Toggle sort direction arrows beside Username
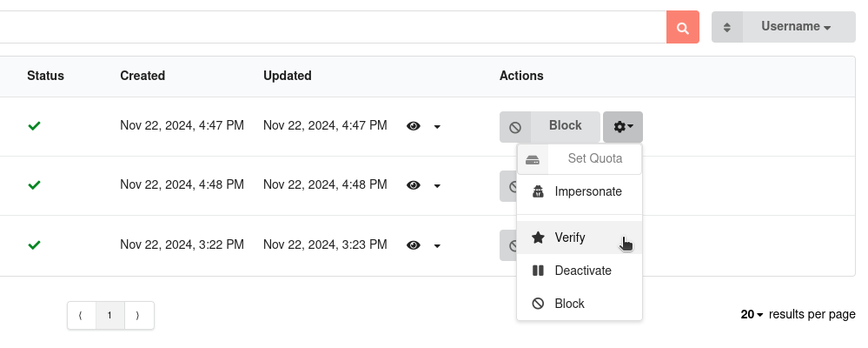 tap(727, 27)
